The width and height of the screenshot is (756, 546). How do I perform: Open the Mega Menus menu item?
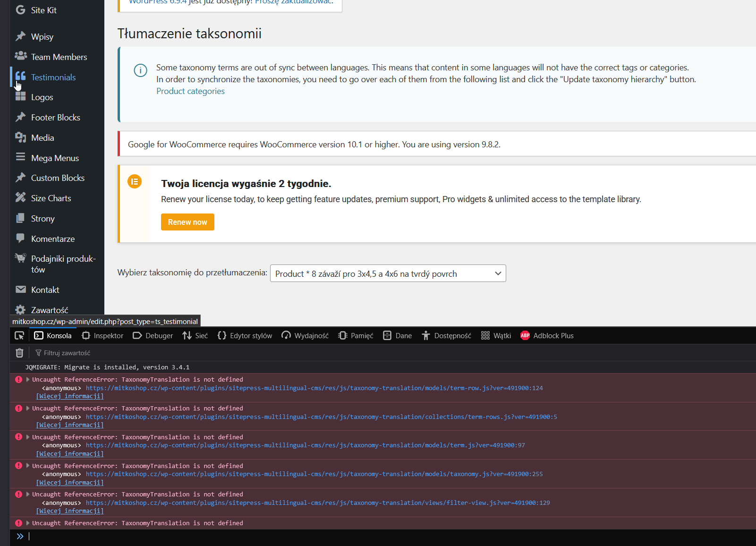(x=55, y=158)
